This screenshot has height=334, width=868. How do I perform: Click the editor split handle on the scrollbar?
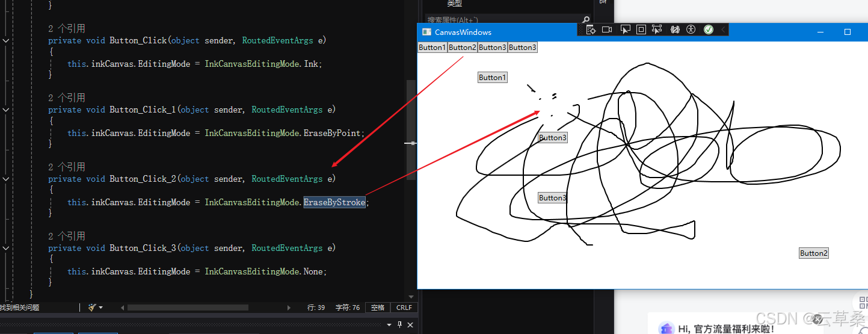(x=411, y=143)
